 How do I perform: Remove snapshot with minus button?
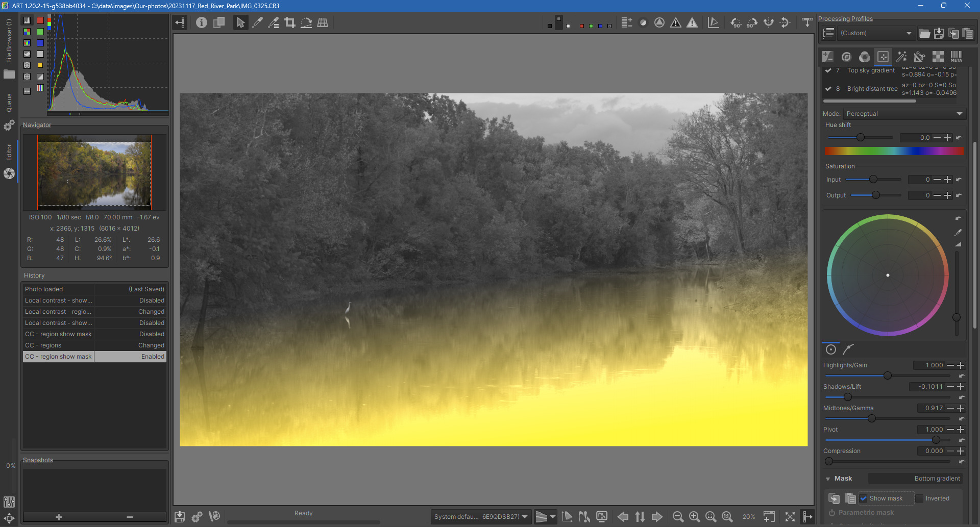pyautogui.click(x=130, y=517)
